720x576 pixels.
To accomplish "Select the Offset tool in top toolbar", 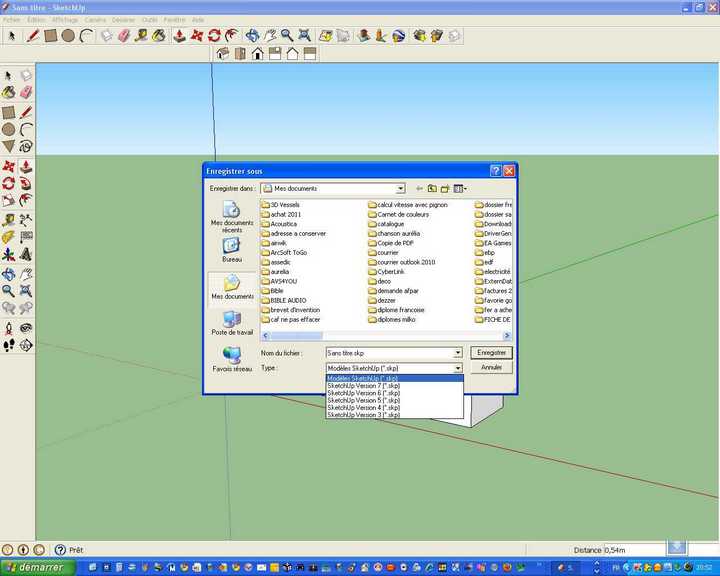I will (x=232, y=36).
